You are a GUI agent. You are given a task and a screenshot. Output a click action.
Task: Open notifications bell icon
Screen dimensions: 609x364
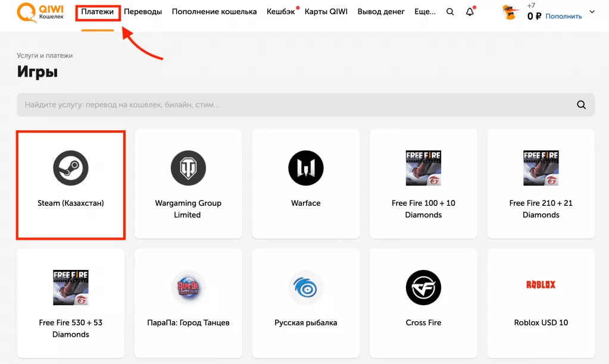click(x=470, y=12)
